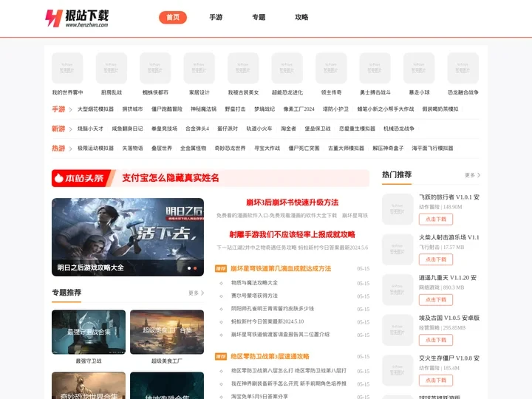Open the 暴走小球 game icon
Viewport: 532px width, 399px height.
pos(419,68)
